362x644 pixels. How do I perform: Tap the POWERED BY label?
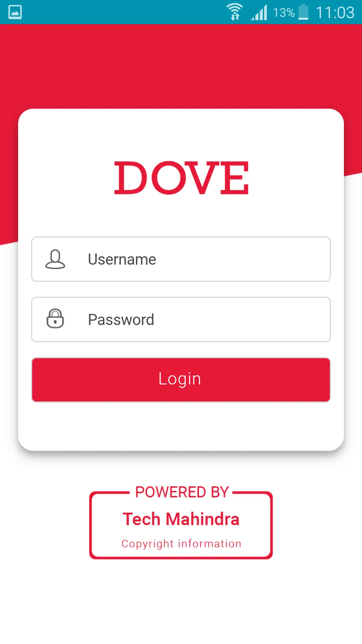coord(182,492)
